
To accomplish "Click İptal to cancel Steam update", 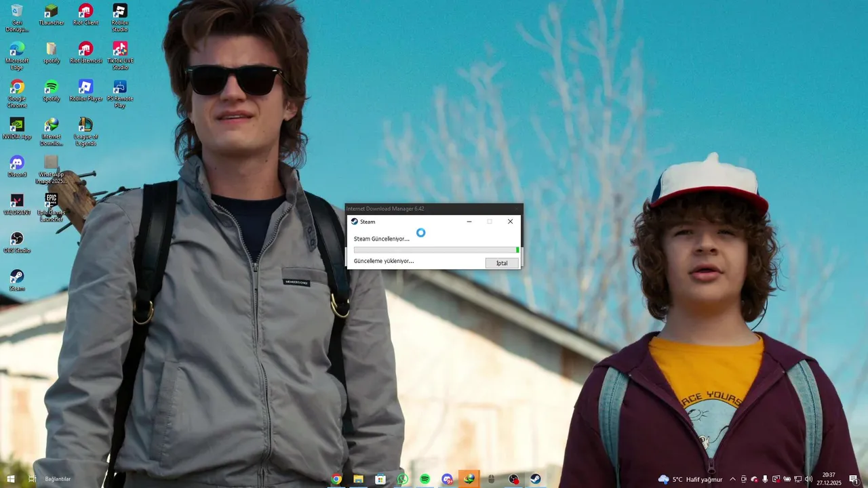I will click(x=502, y=263).
